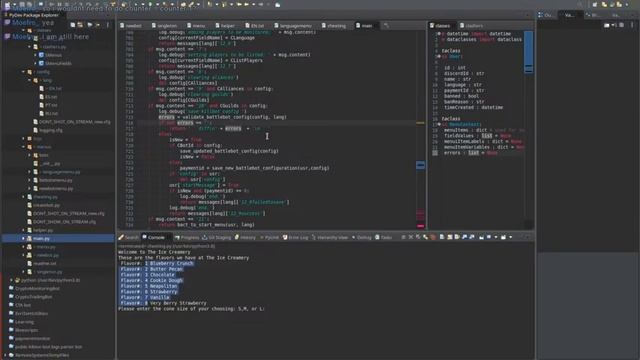
Task: Click the blue occurrence marker in overview ruler
Action: point(420,165)
